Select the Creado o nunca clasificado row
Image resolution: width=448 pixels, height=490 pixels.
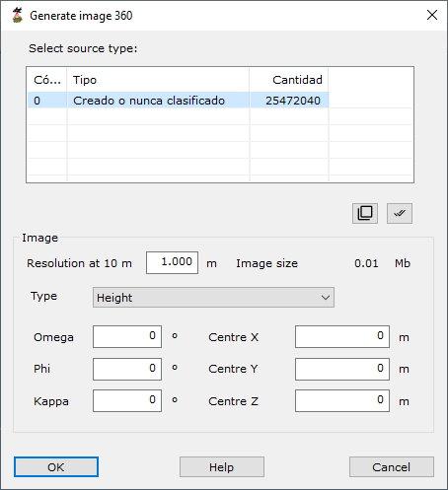178,101
